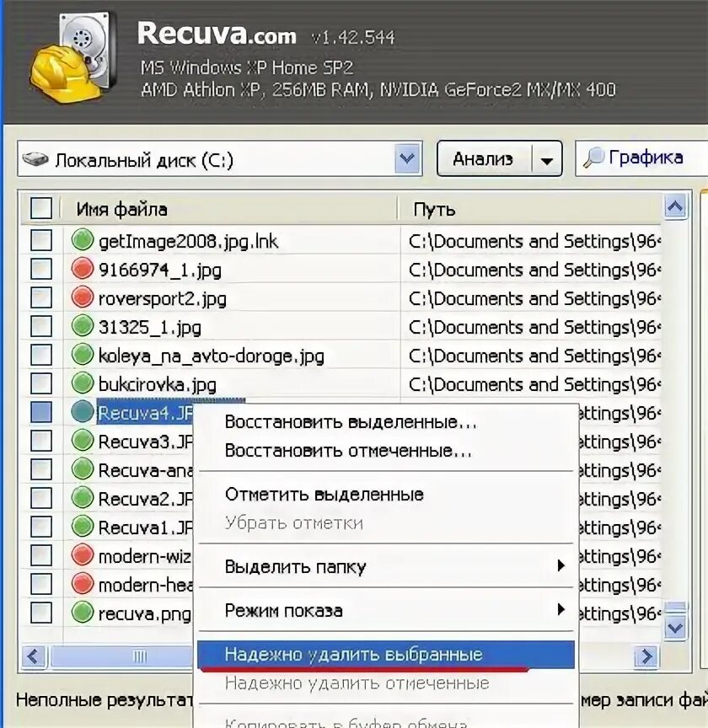Start scan with Анализ button
Screen dimensions: 708x728
[x=483, y=159]
